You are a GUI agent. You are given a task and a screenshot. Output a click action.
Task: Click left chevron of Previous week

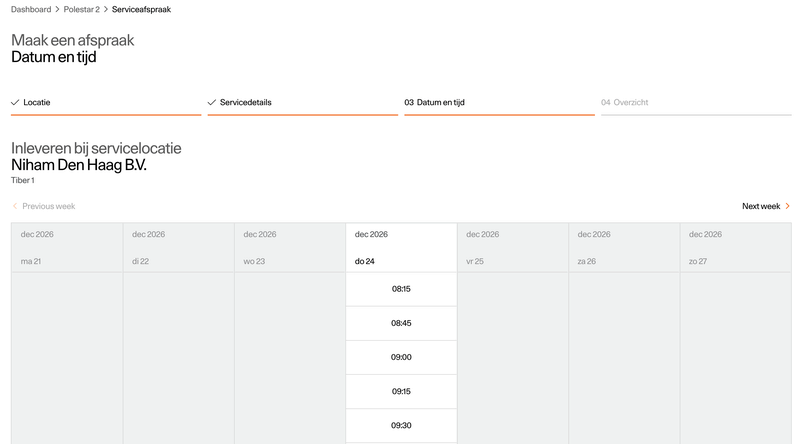tap(15, 206)
